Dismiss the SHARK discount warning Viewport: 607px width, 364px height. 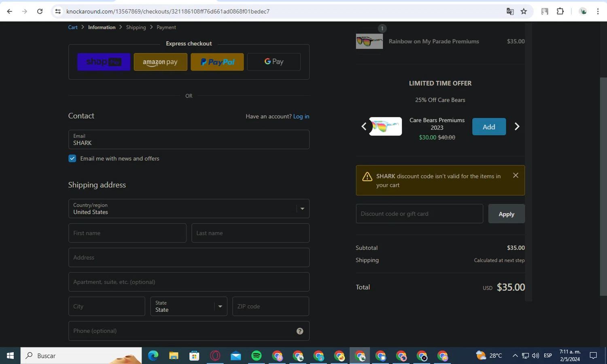click(x=516, y=175)
